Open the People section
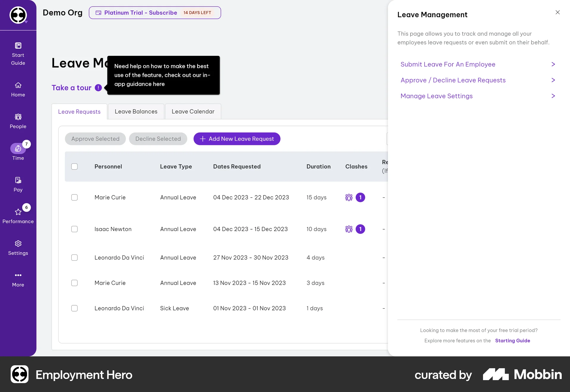The image size is (570, 392). (18, 121)
